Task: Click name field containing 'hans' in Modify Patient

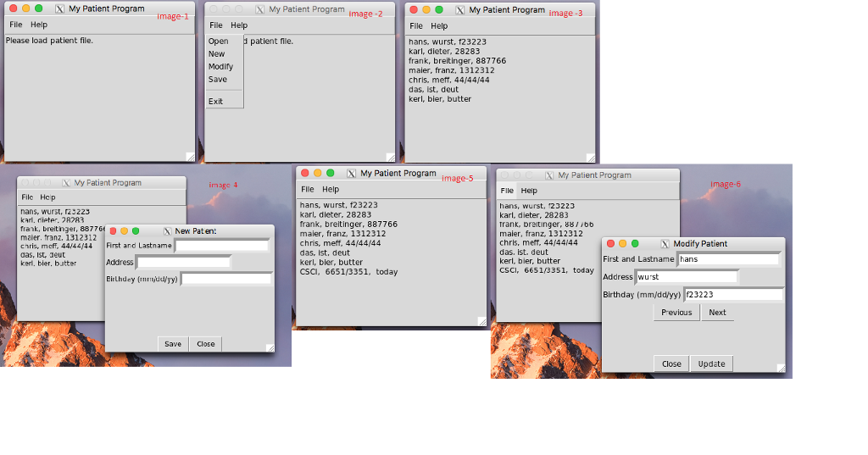Action: click(729, 259)
